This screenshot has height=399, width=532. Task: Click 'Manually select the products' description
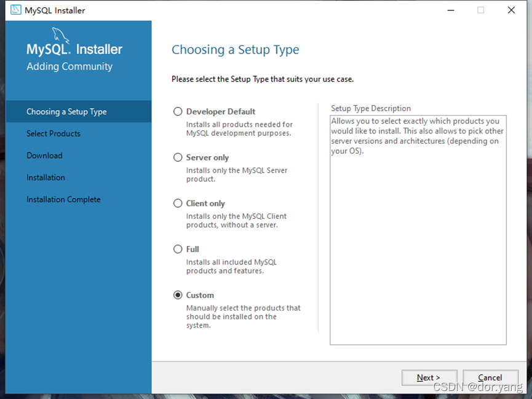coord(244,317)
